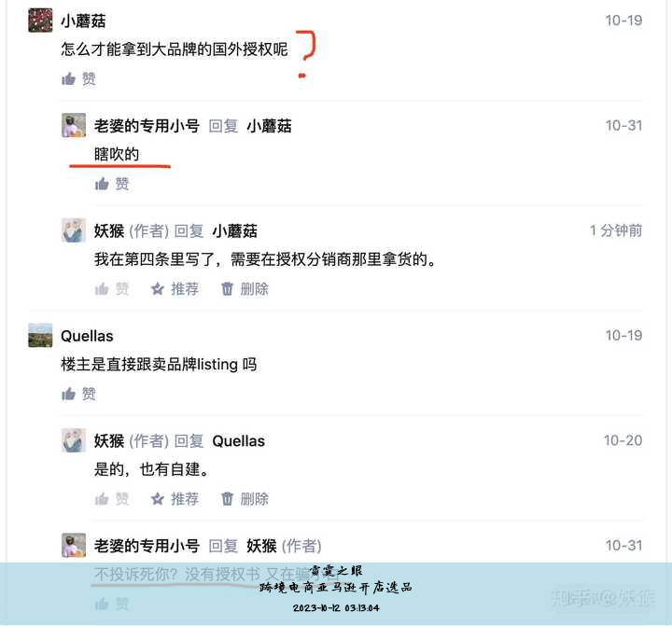Click Quellas name after 回复 in author's reply
This screenshot has width=672, height=626.
point(239,441)
